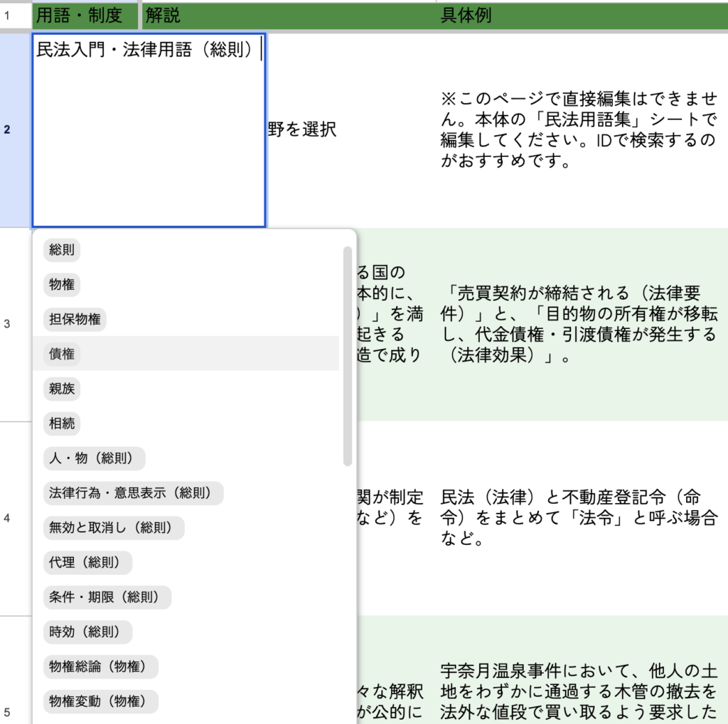Select 法律行為・意思表示(総則) option
Viewport: 728px width, 724px height.
coord(133,493)
